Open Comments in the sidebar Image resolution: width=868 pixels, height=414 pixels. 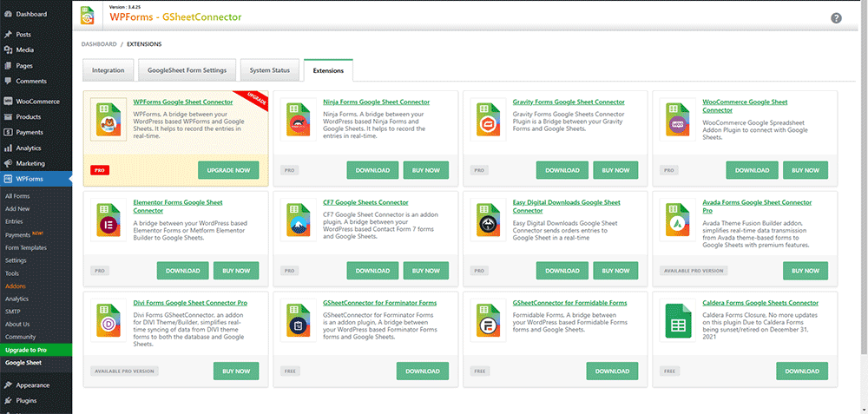36,81
